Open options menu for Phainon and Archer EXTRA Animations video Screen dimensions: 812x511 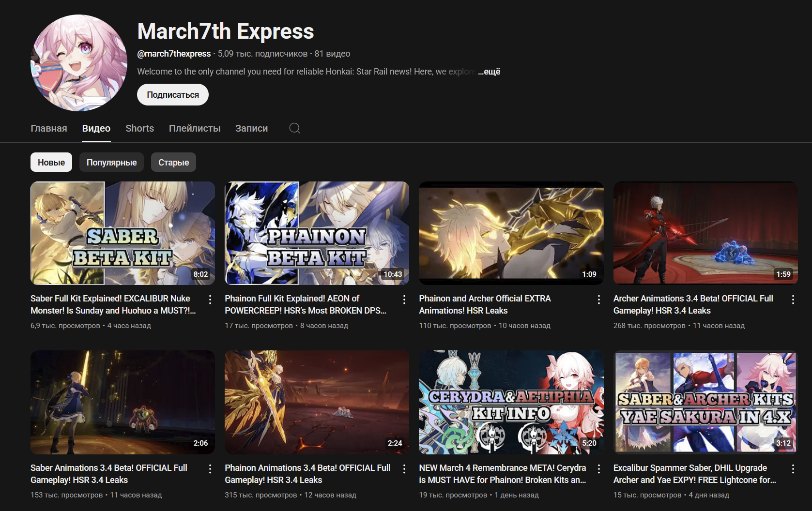(599, 300)
